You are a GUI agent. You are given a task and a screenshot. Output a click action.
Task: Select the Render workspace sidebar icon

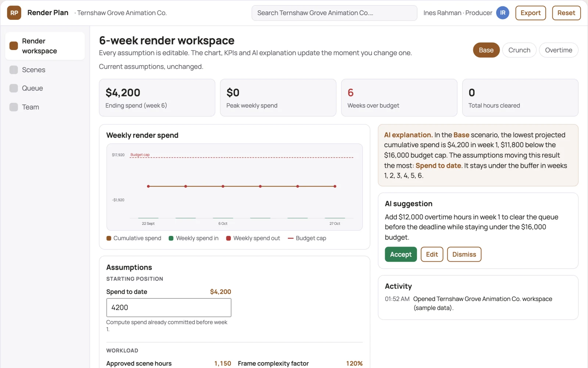pyautogui.click(x=14, y=46)
